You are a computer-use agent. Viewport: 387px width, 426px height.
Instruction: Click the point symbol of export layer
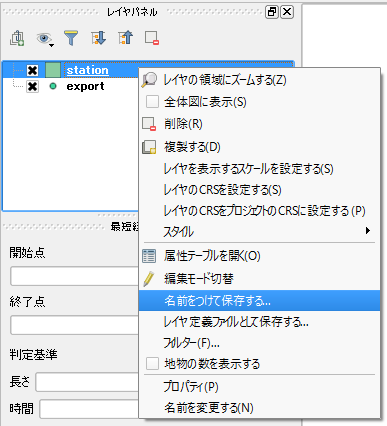point(53,86)
